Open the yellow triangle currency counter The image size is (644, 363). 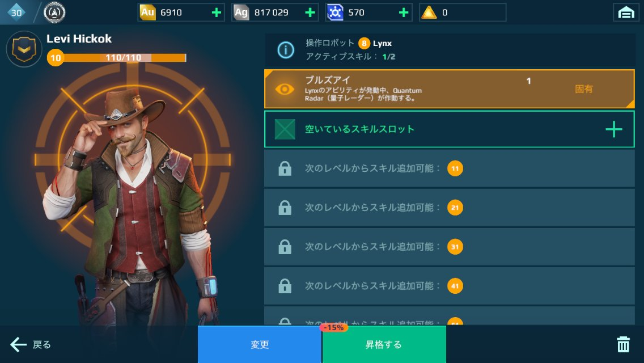click(x=463, y=12)
